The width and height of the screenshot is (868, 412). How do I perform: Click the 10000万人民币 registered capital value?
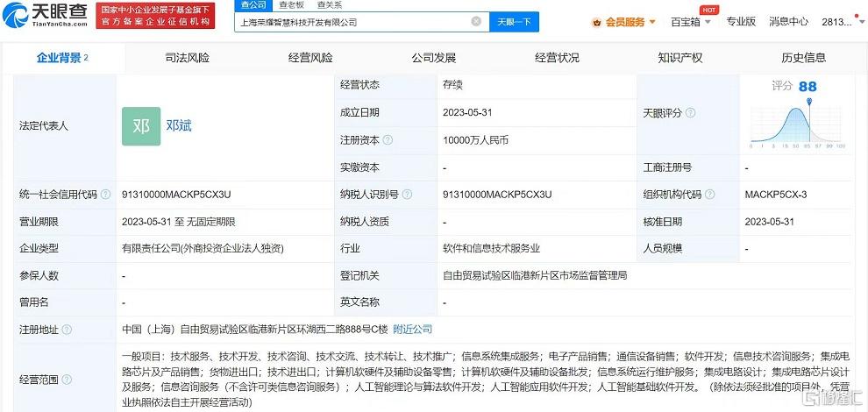pyautogui.click(x=475, y=140)
